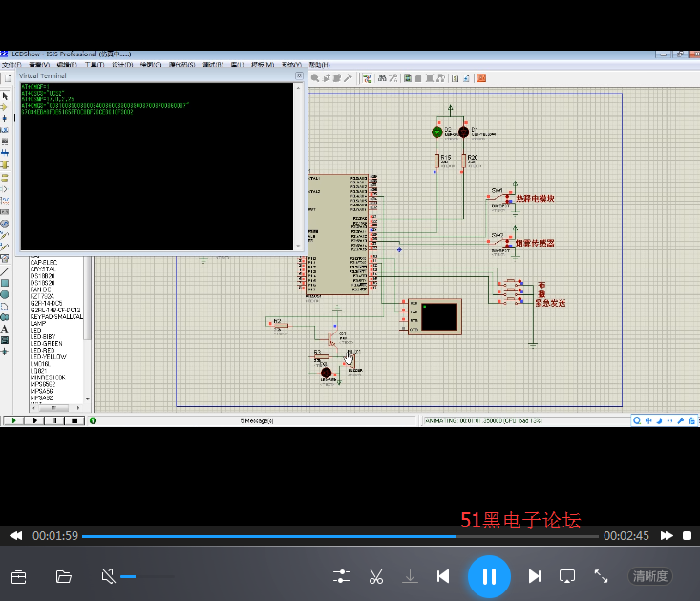Click the new file toolbar icon
Image resolution: width=700 pixels, height=601 pixels.
click(x=8, y=78)
